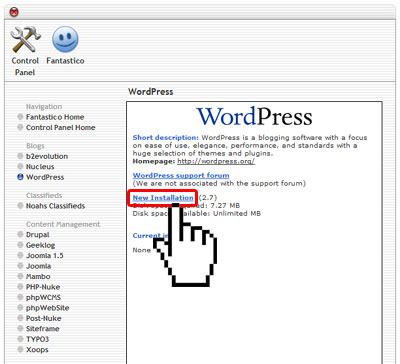Click the bullet icon beside Fantastico Home
Viewport: 400px width, 364px height.
[20, 117]
